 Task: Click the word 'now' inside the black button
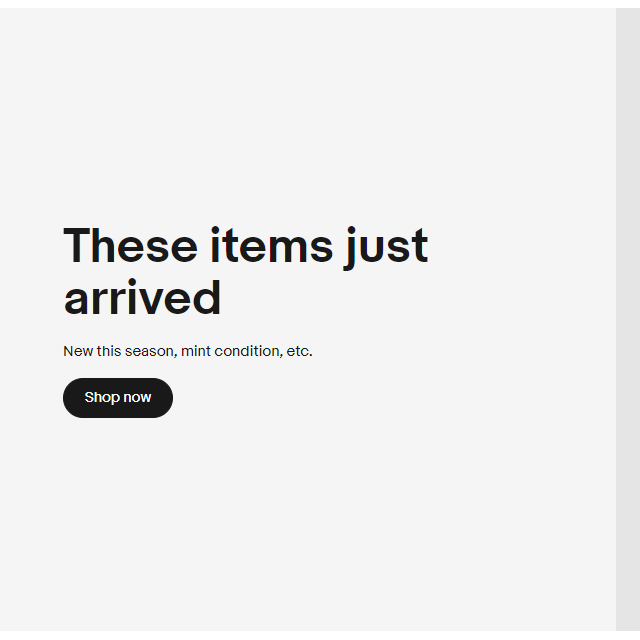click(x=137, y=398)
